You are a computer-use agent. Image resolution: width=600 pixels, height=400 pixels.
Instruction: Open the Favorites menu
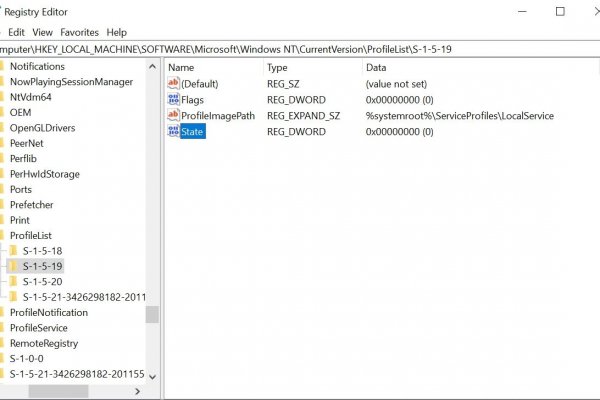pos(79,32)
